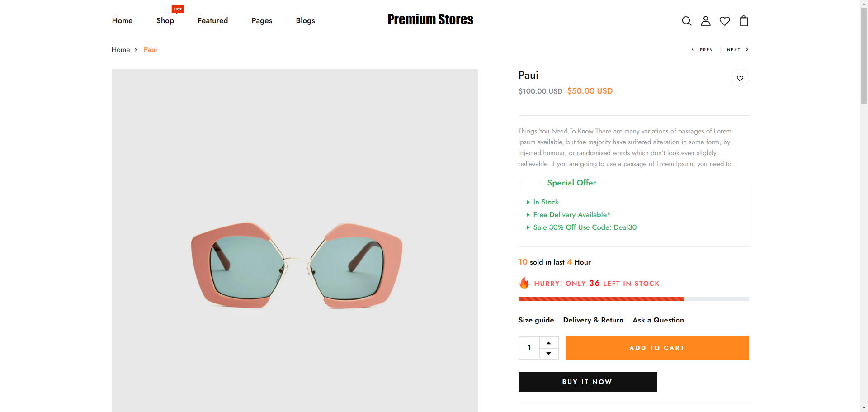The width and height of the screenshot is (868, 412).
Task: Open the shopping bag cart icon
Action: click(x=743, y=21)
